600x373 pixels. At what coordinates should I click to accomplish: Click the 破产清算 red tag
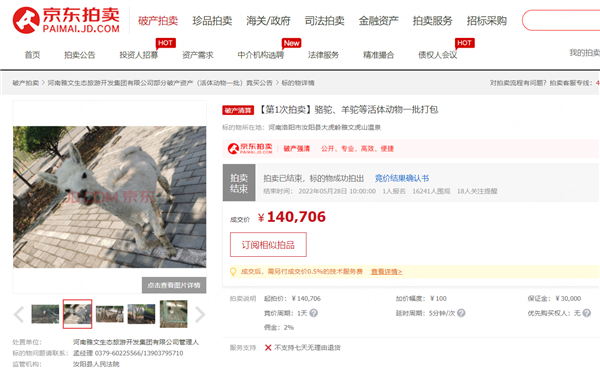click(x=238, y=111)
